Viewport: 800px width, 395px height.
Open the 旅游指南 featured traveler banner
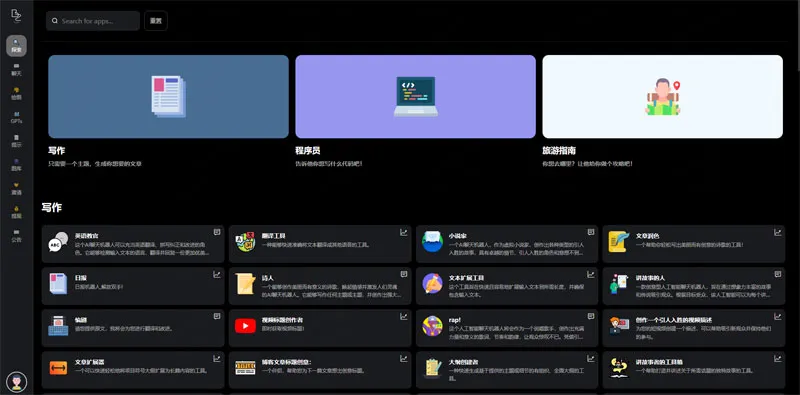[x=662, y=96]
